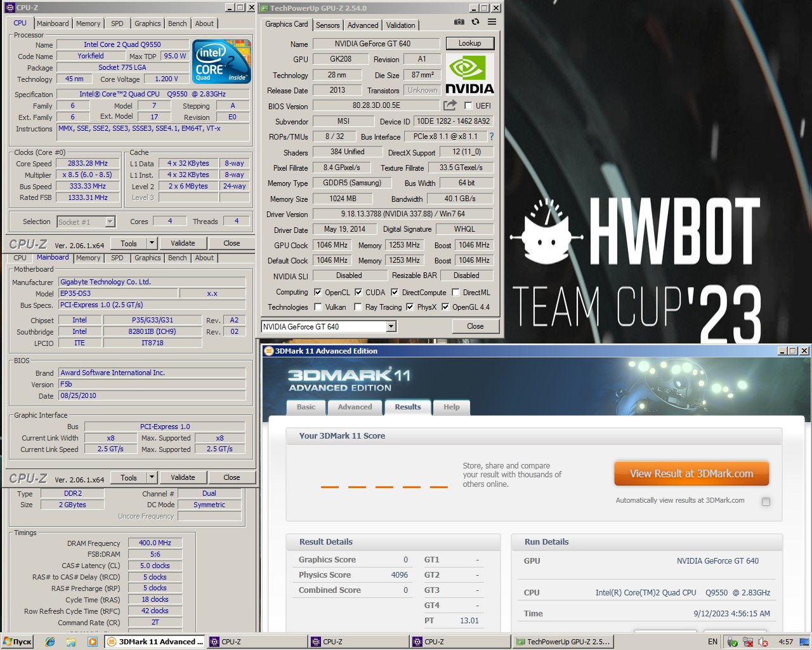
Task: Click View Result at 3DMark.com button
Action: [x=691, y=474]
